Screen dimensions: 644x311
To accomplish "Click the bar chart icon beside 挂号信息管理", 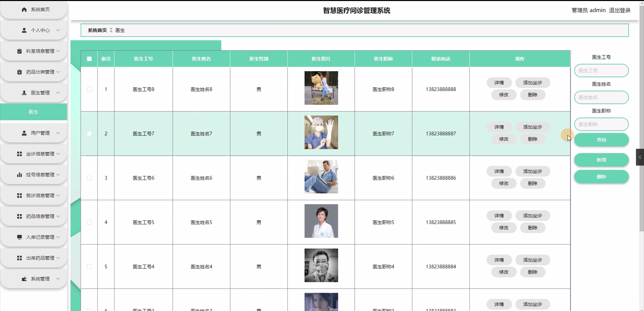I will 19,175.
